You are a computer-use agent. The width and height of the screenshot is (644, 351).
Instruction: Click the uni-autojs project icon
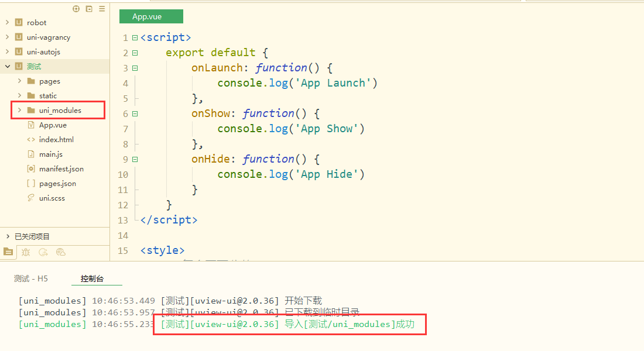19,51
